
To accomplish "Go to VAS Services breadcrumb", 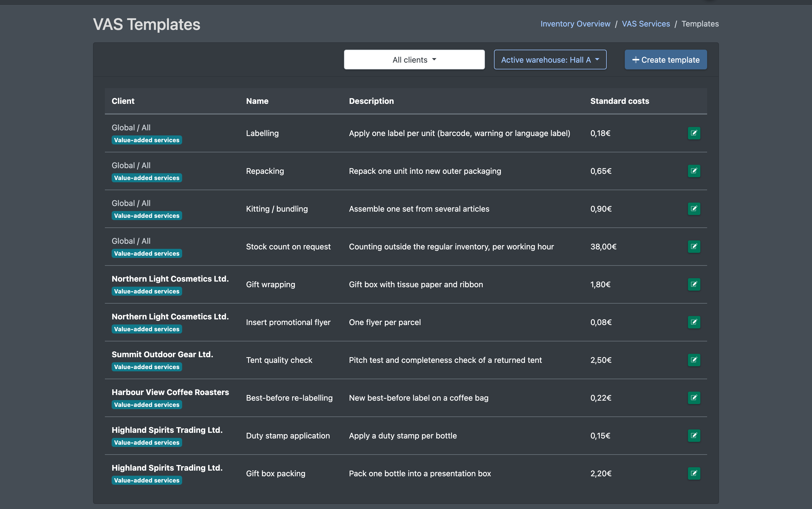I will click(645, 24).
